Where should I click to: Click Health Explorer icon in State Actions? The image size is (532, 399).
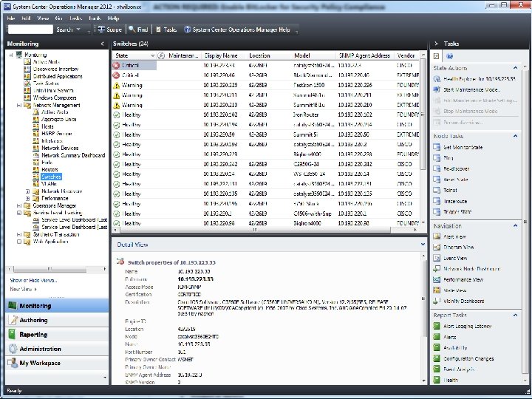[x=437, y=79]
